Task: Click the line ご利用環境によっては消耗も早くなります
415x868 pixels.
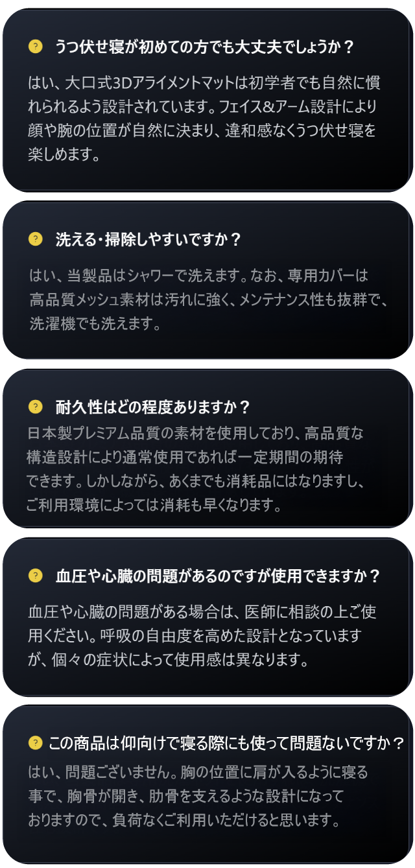Action: (154, 506)
